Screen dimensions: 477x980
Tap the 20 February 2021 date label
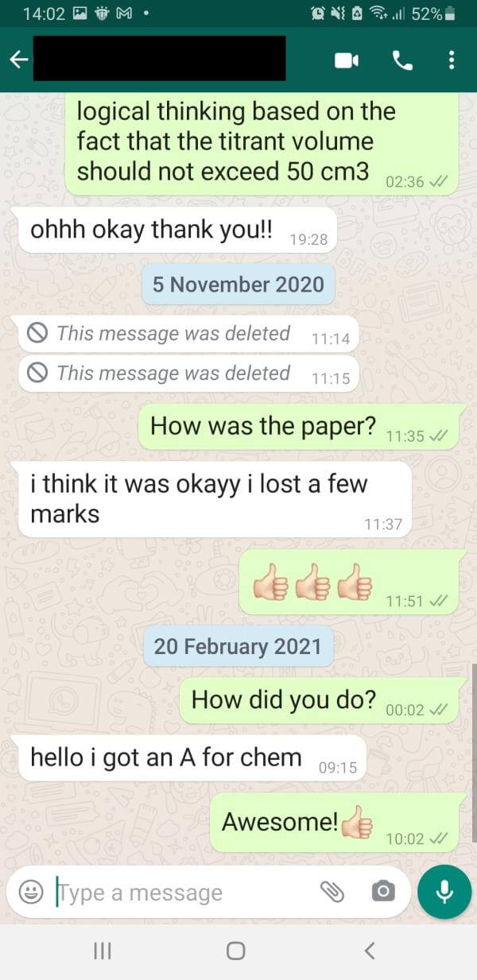click(x=238, y=645)
